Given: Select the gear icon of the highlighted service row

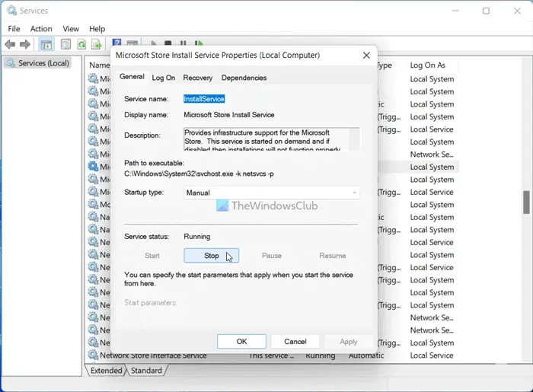Looking at the screenshot, I should 93,167.
